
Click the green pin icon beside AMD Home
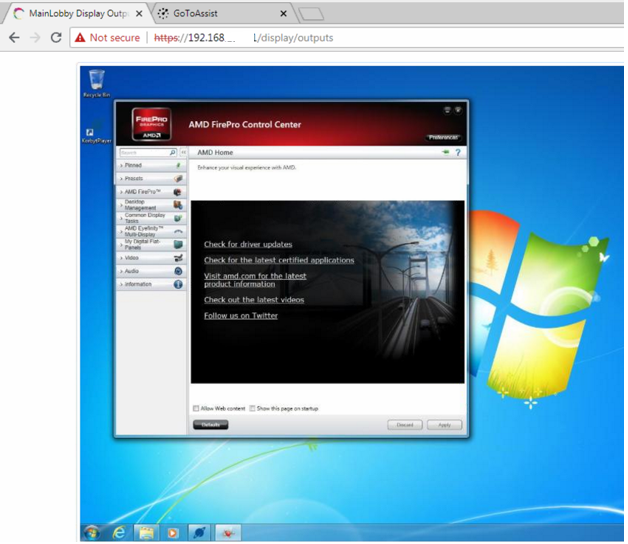(445, 152)
